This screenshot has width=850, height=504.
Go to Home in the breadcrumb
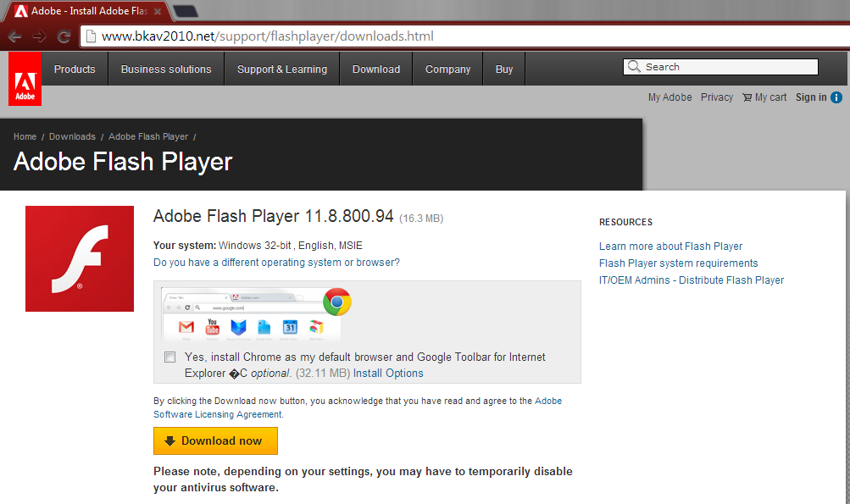coord(25,136)
